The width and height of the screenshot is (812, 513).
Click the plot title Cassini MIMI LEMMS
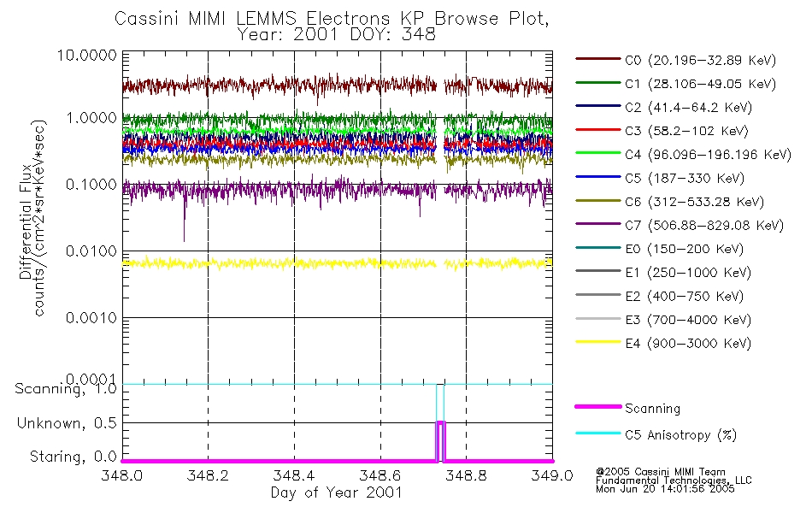tap(205, 19)
